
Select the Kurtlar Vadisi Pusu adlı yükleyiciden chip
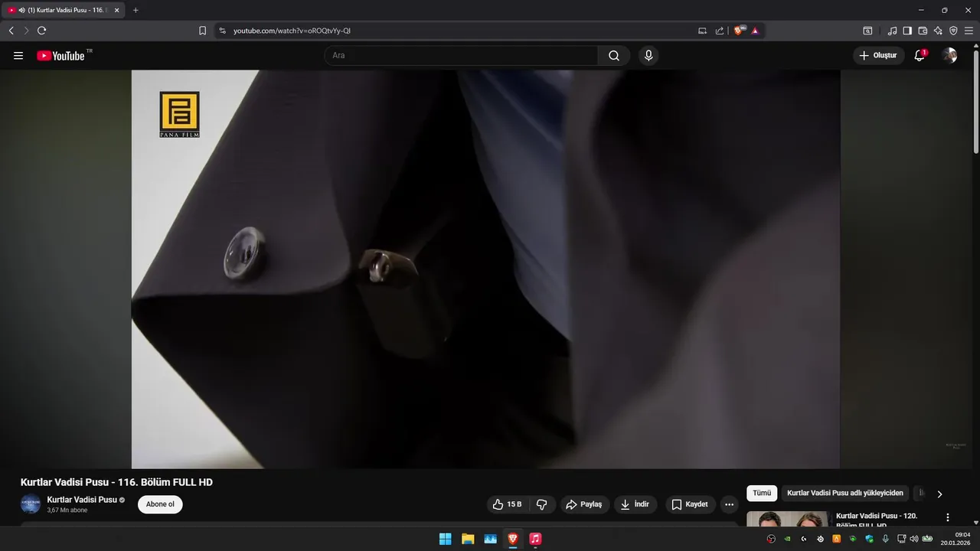845,493
